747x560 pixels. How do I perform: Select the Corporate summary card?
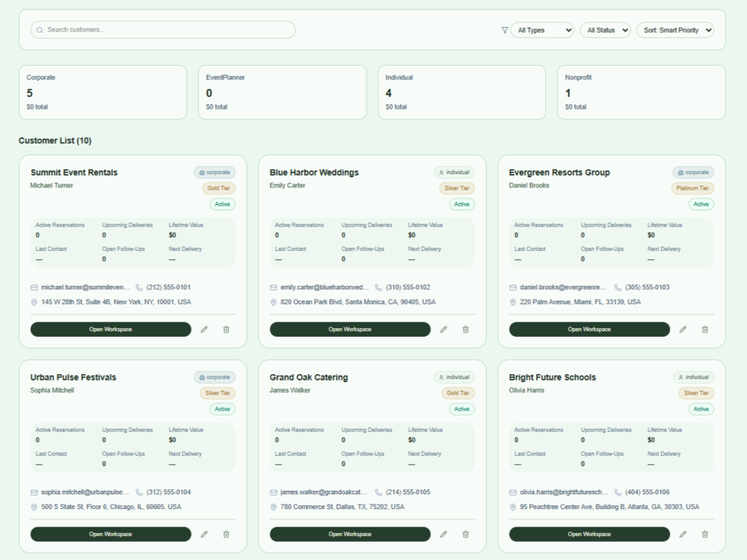103,93
